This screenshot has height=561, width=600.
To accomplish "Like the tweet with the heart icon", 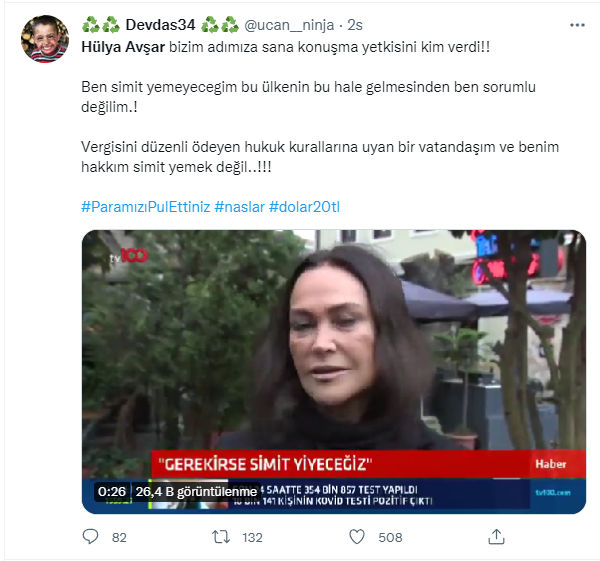I will 357,537.
